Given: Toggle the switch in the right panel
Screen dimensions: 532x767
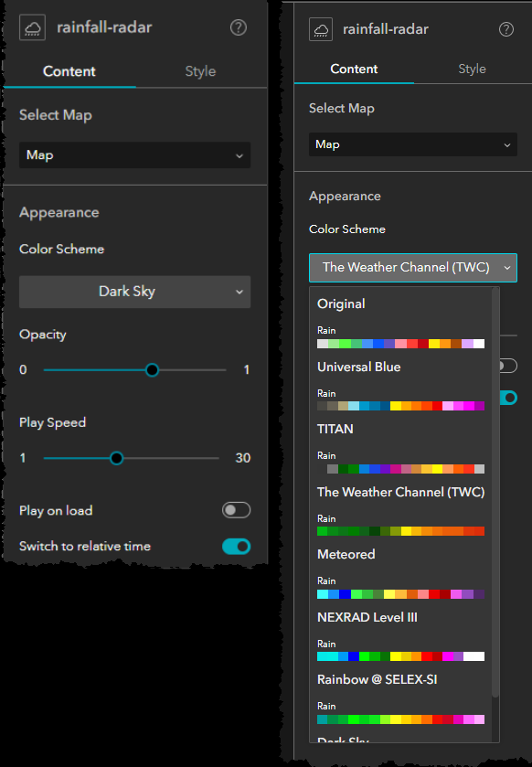Looking at the screenshot, I should [509, 398].
